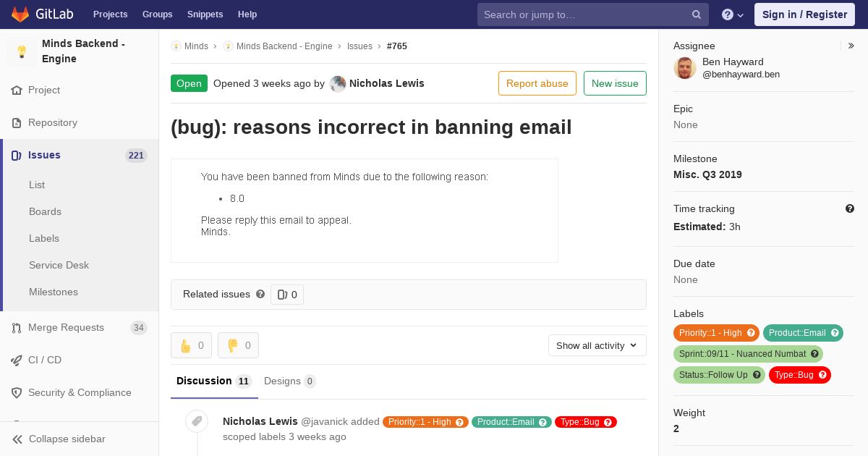Collapse the right sidebar with double arrow
This screenshot has height=456, width=868.
tap(851, 46)
